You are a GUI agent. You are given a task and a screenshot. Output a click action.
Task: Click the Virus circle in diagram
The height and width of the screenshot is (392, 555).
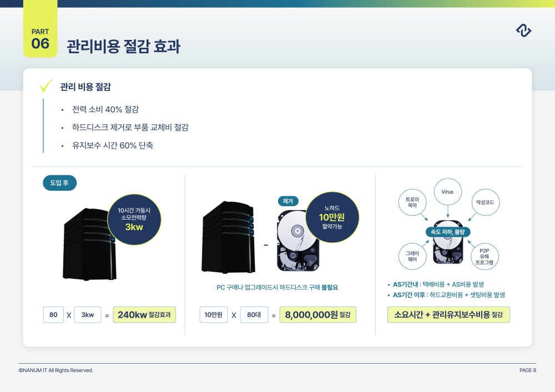448,192
